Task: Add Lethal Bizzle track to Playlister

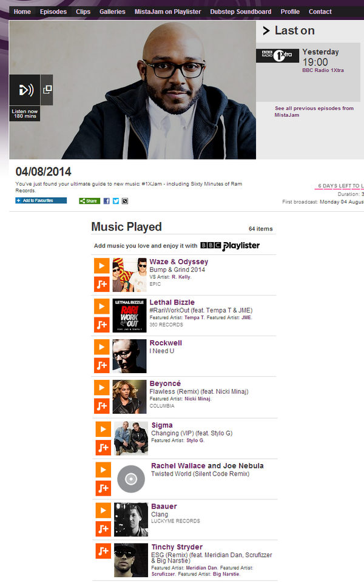Action: click(x=101, y=325)
